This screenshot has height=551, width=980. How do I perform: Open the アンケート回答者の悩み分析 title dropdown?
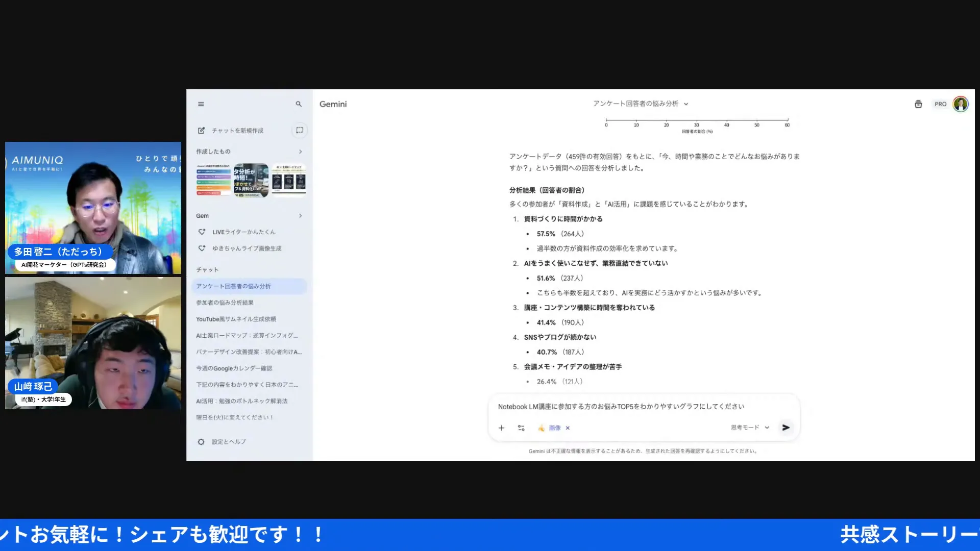686,104
